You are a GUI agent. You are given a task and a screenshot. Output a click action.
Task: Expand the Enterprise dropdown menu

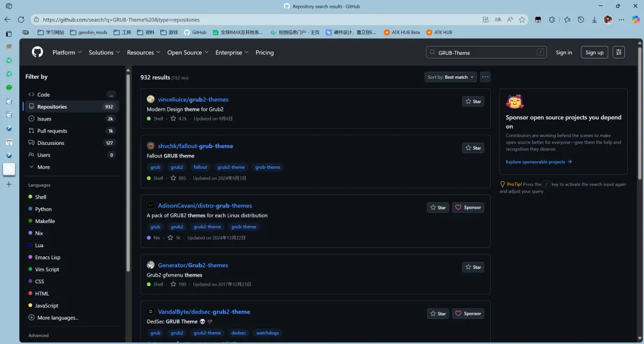tap(231, 52)
